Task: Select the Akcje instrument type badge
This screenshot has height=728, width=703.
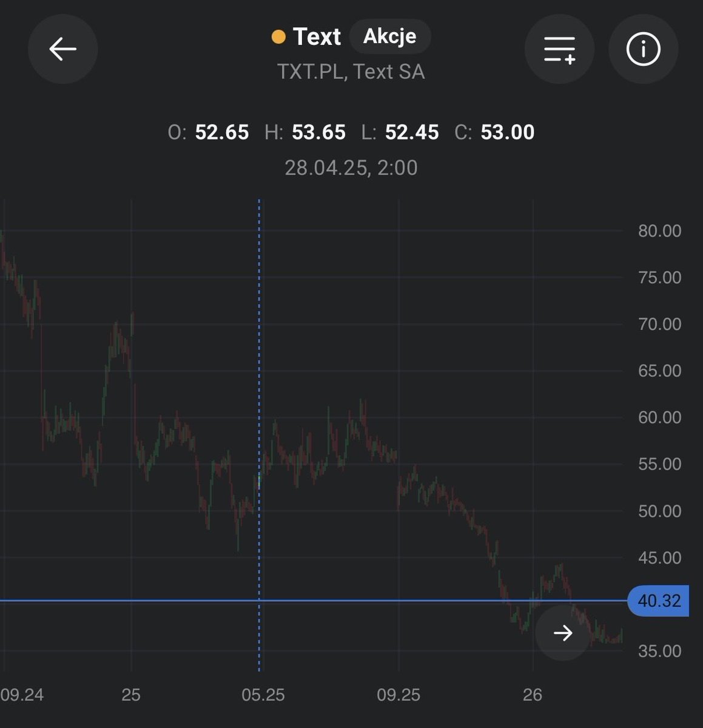Action: point(390,36)
